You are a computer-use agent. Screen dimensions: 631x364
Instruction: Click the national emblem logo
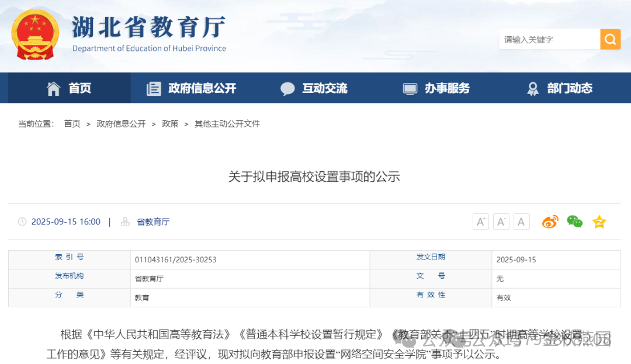click(x=35, y=34)
